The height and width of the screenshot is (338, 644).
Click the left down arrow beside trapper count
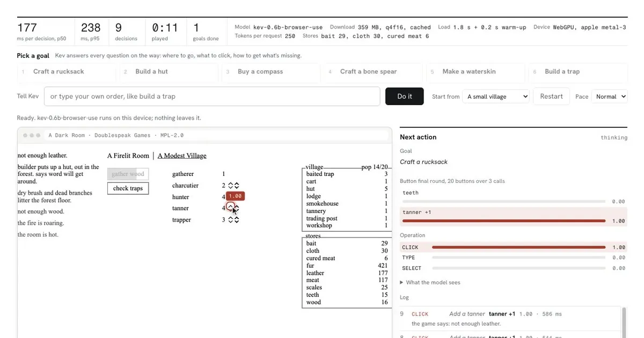(231, 222)
